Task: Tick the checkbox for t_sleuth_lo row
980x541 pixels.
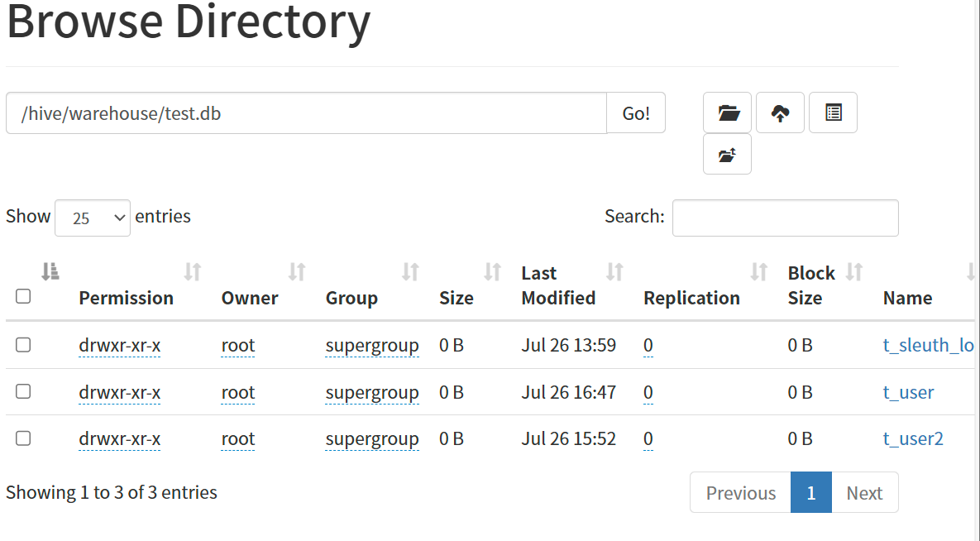Action: [x=23, y=345]
